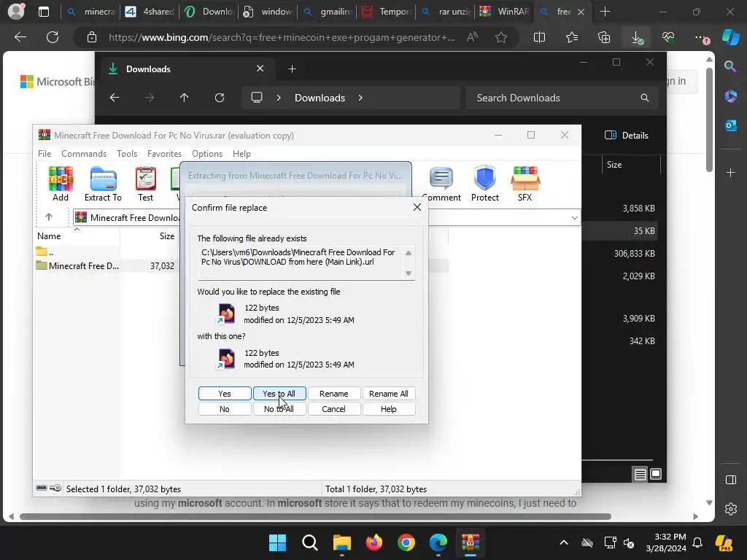Open the WinRAR path dropdown arrow
Image resolution: width=747 pixels, height=560 pixels.
[575, 217]
